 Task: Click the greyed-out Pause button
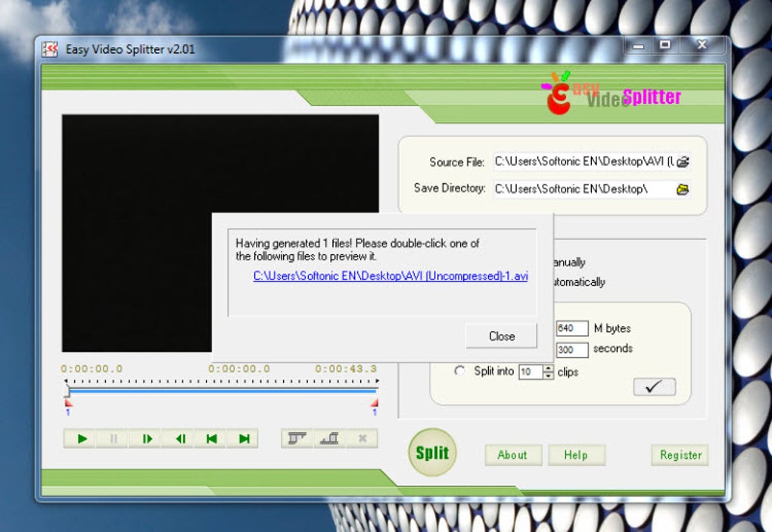click(113, 438)
